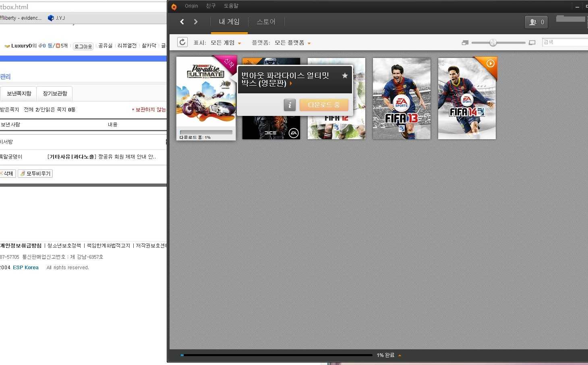This screenshot has width=588, height=365.
Task: Open the 찰카닥 link in browser
Action: point(149,46)
